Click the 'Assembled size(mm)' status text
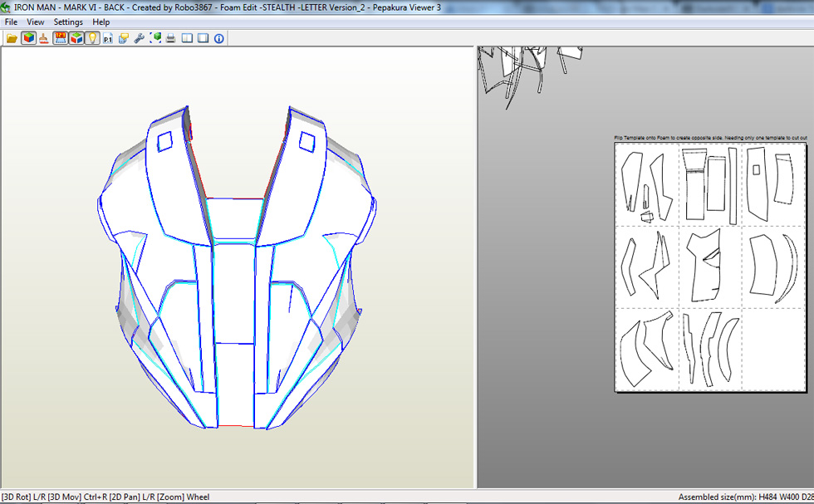 [746, 497]
